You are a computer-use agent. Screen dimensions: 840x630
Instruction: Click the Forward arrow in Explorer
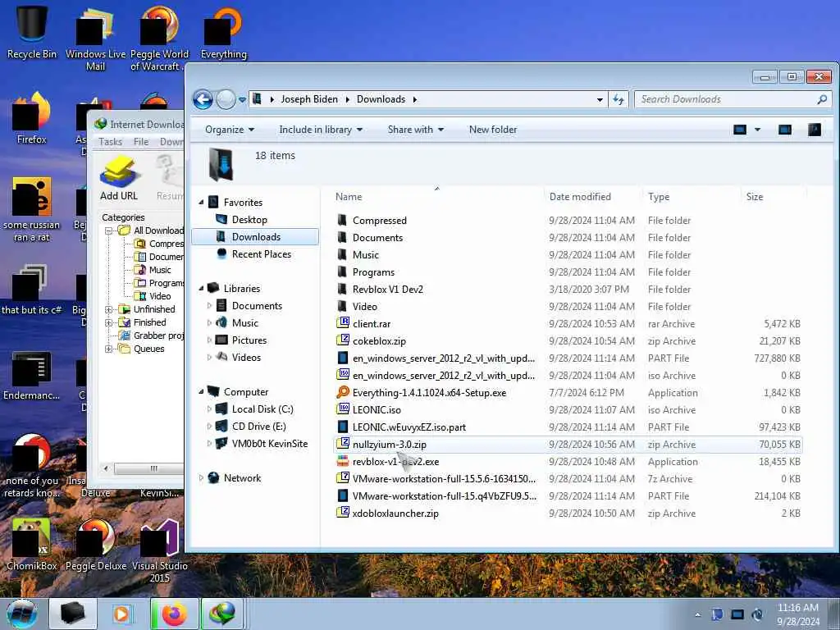coord(226,99)
